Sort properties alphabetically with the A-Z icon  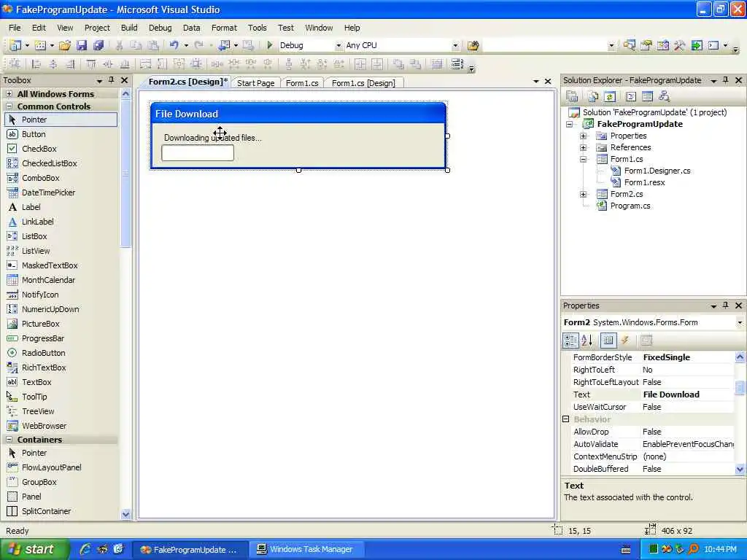[x=587, y=340]
